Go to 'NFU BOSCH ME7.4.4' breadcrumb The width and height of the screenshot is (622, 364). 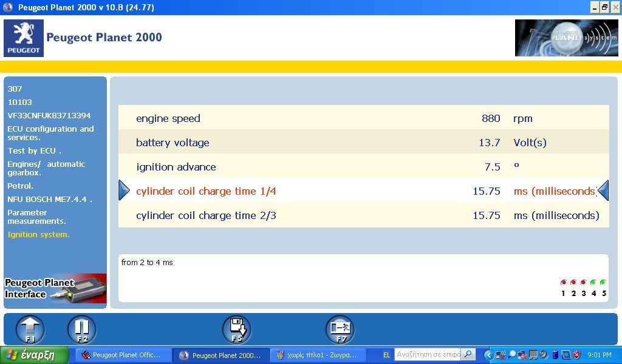point(50,199)
